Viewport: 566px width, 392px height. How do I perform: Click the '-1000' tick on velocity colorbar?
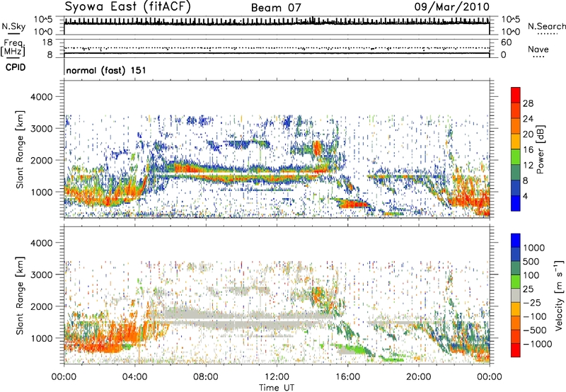click(538, 344)
